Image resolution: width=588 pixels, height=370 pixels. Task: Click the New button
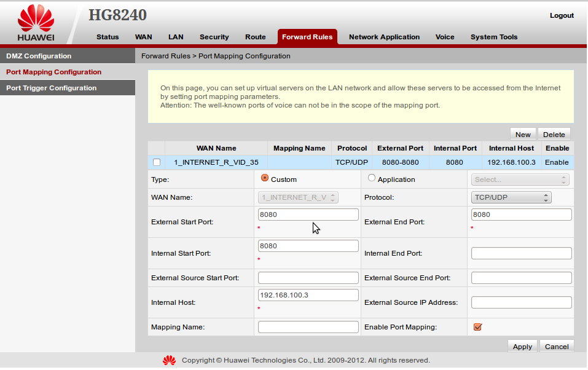pos(523,135)
